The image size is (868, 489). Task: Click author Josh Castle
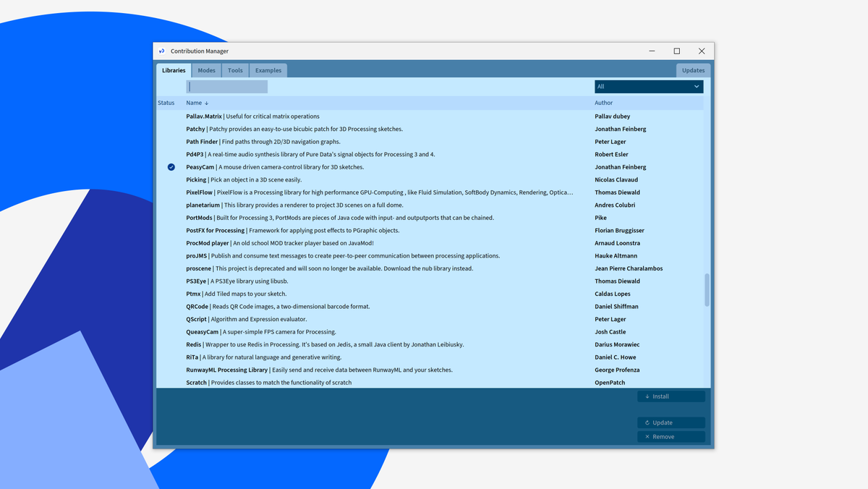[x=610, y=331]
